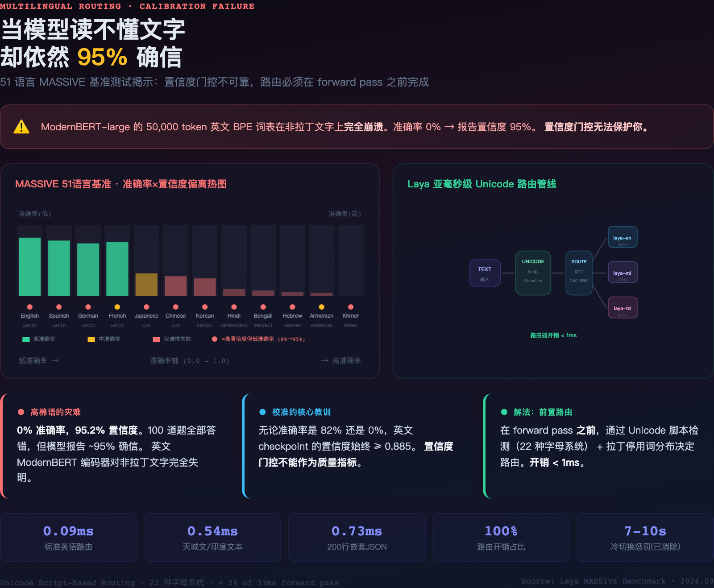Click the green bullet beside 解法：前置路由
This screenshot has width=714, height=588.
point(504,412)
